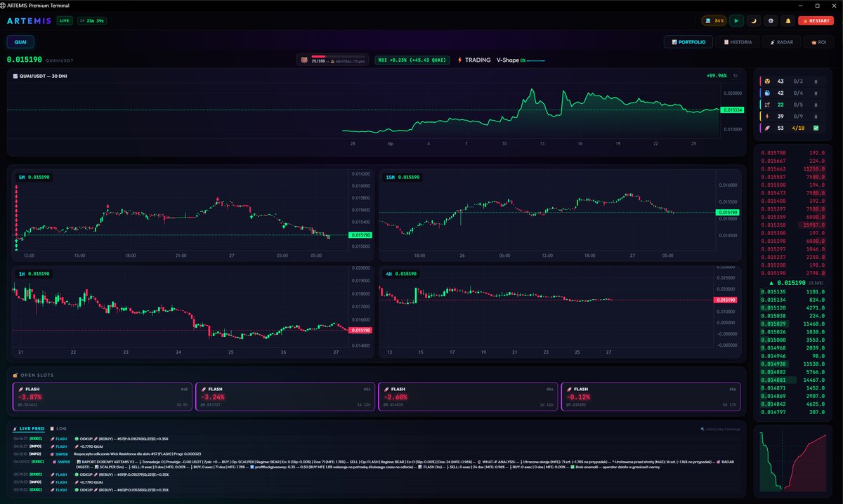Open FLASH slot card with -0.12%
Screen dimensions: 843x504
coord(651,397)
